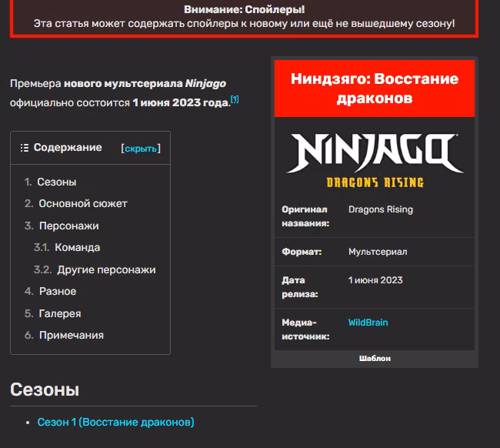
Task: Open the Персонажи contents entry
Action: click(x=69, y=226)
